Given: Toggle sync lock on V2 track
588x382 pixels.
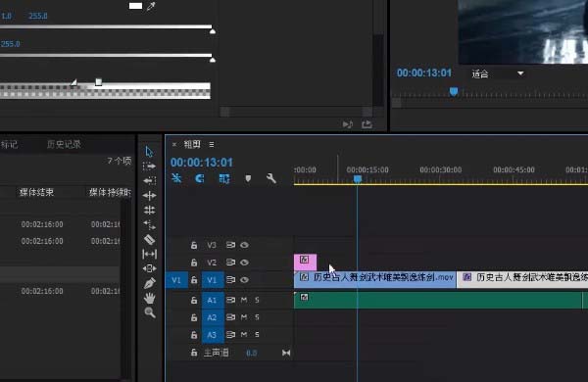Looking at the screenshot, I should (230, 263).
